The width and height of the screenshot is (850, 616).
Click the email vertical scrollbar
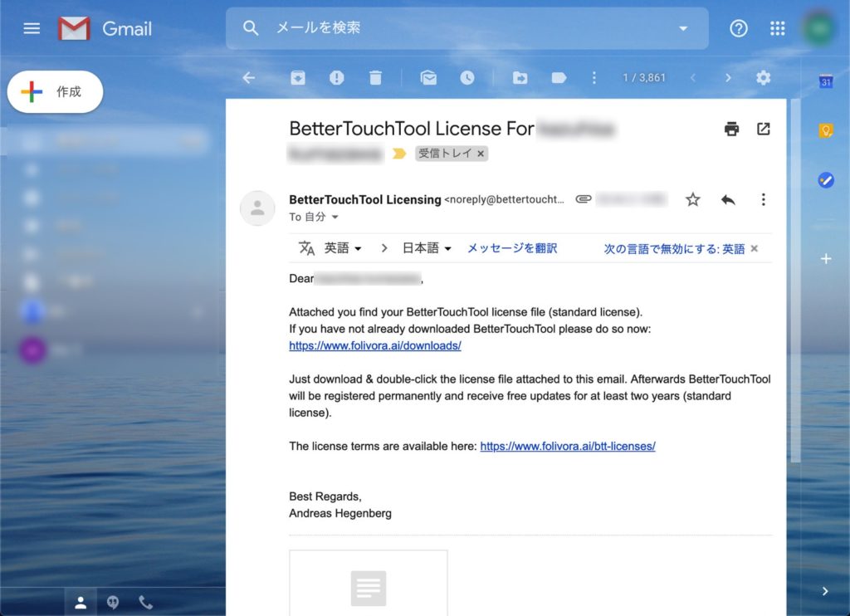coord(795,281)
